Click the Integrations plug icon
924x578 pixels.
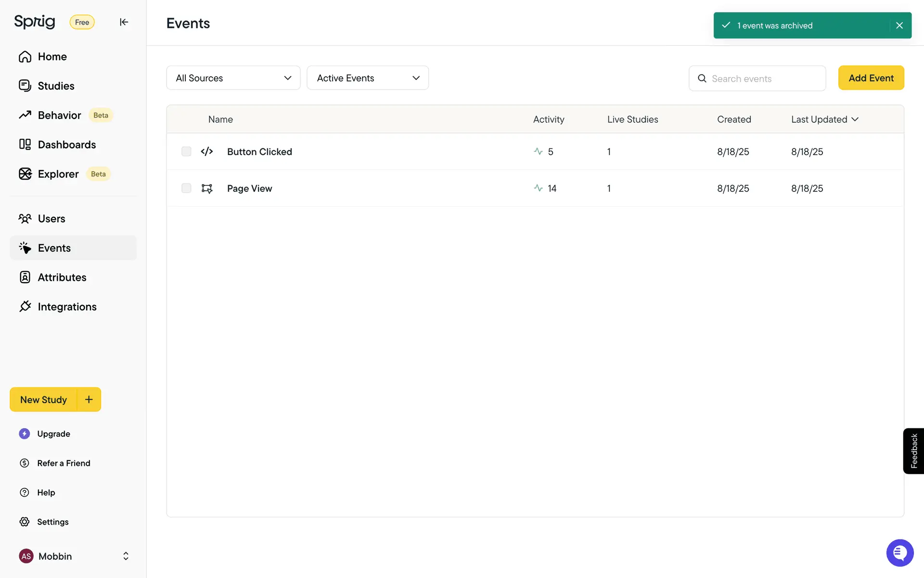(25, 306)
